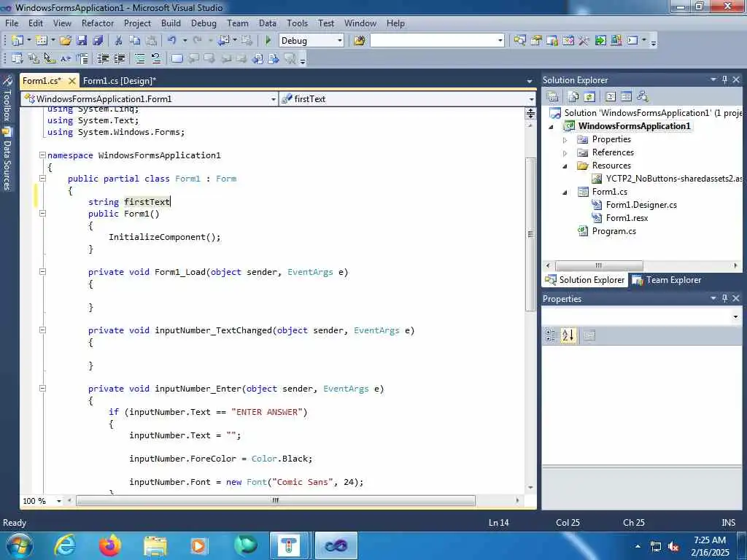
Task: Open Internet Explorer from the taskbar
Action: point(65,545)
